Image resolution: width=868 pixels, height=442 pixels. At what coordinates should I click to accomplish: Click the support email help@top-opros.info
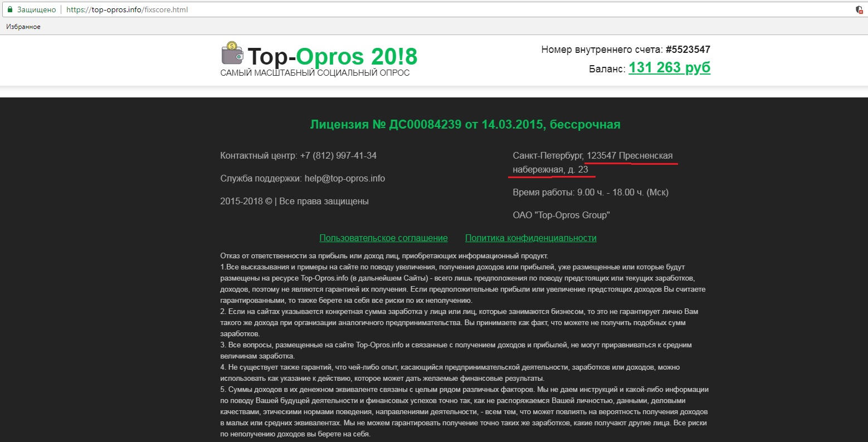344,179
